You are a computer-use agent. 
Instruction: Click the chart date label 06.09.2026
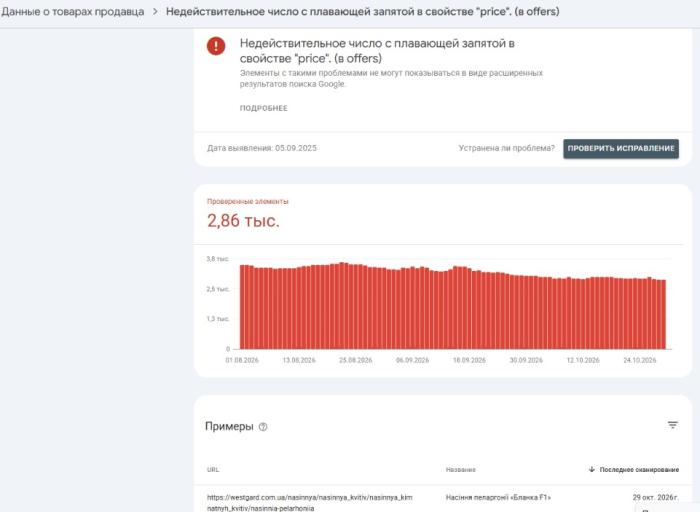pos(412,360)
